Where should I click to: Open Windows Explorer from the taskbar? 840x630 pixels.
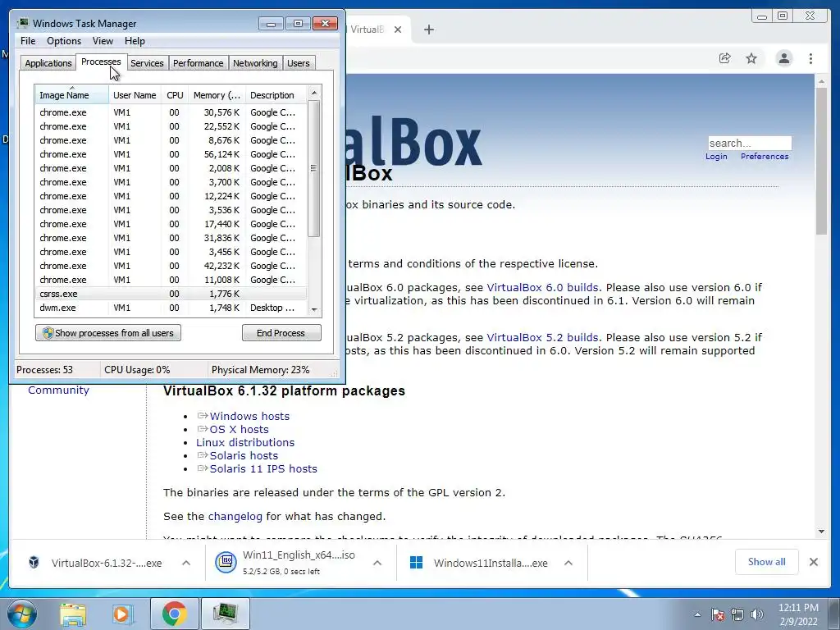click(73, 614)
